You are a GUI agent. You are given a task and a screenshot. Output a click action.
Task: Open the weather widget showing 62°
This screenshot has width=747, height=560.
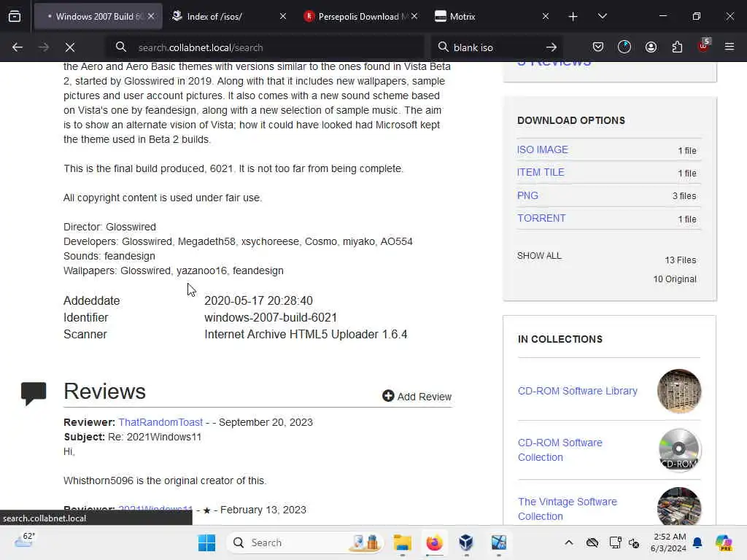(24, 540)
